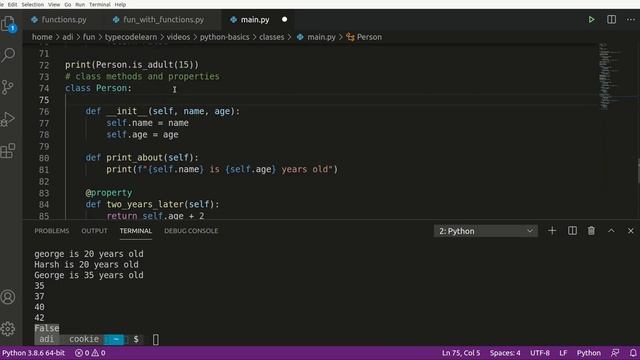Screen dimensions: 640x360
Task: Click the editor minimap
Action: click(610, 76)
